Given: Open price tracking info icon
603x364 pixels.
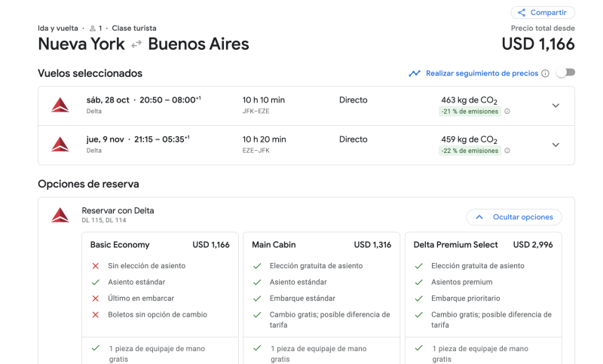Looking at the screenshot, I should click(x=545, y=73).
